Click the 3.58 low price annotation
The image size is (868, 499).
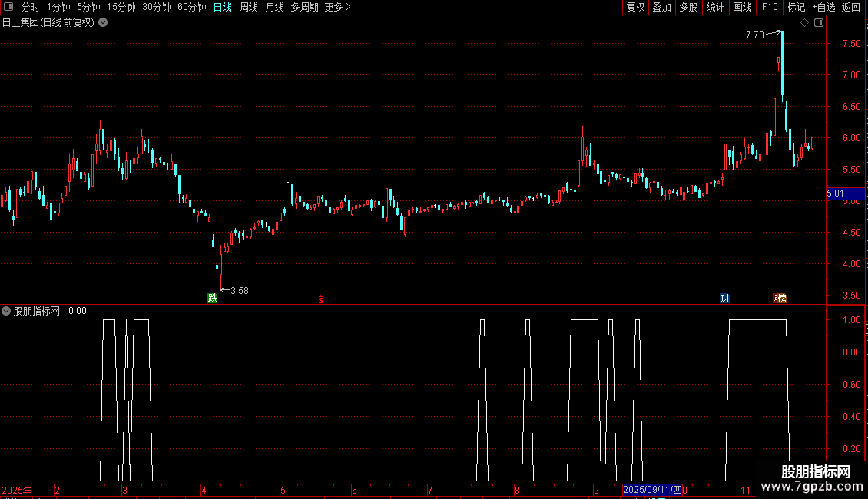coord(239,291)
